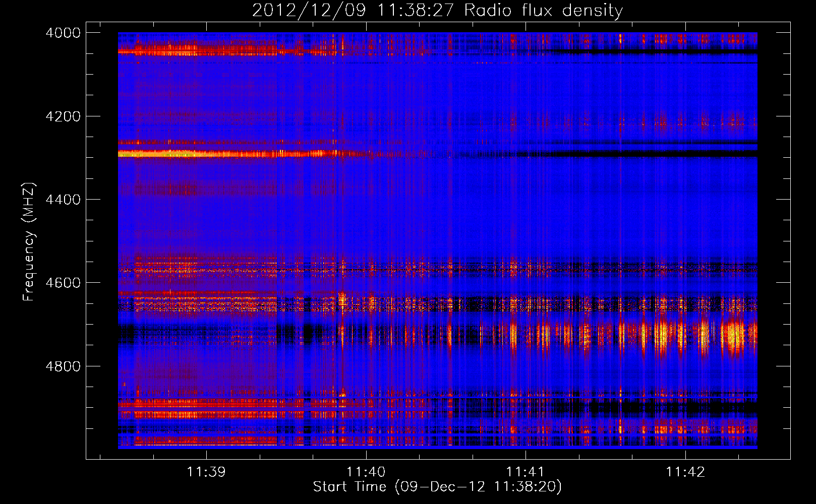Select the 4400 frequency axis label

[x=63, y=200]
